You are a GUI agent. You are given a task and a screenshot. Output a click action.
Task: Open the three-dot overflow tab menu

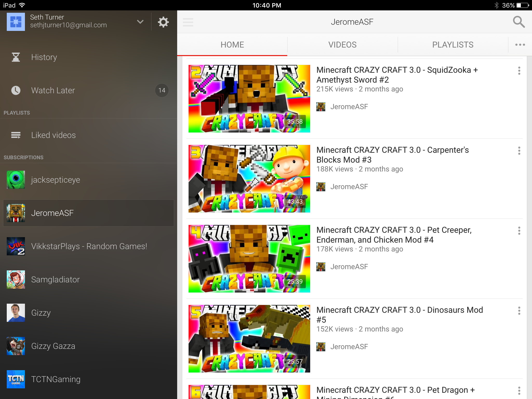point(520,45)
